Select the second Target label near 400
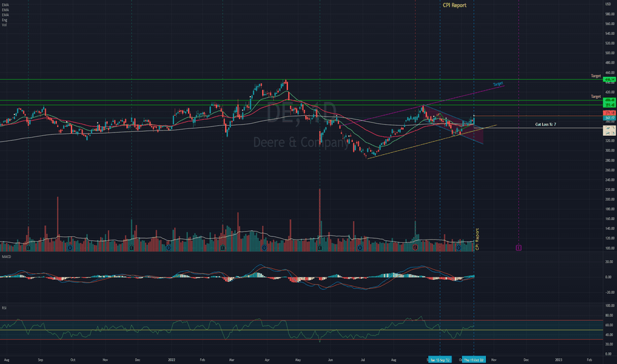This screenshot has width=617, height=364. pyautogui.click(x=596, y=97)
